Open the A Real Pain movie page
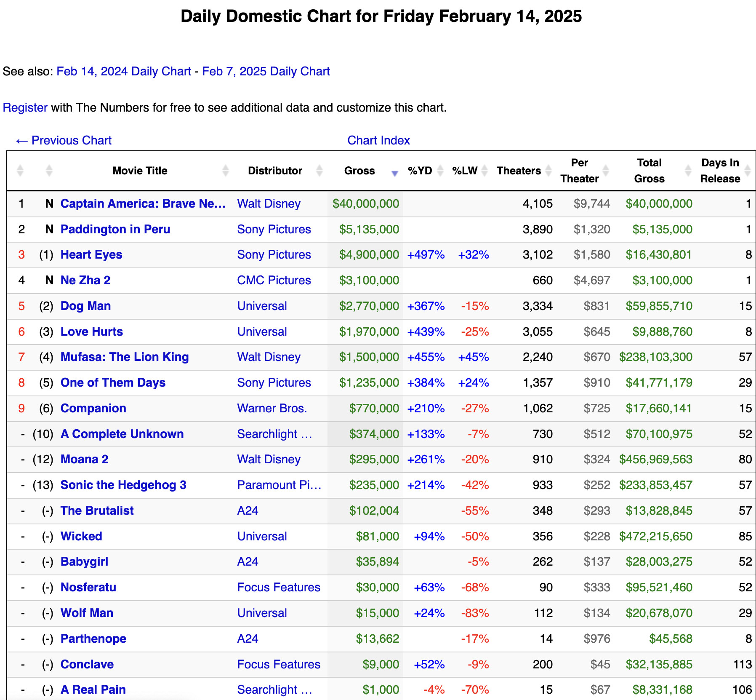This screenshot has height=700, width=756. (x=93, y=689)
